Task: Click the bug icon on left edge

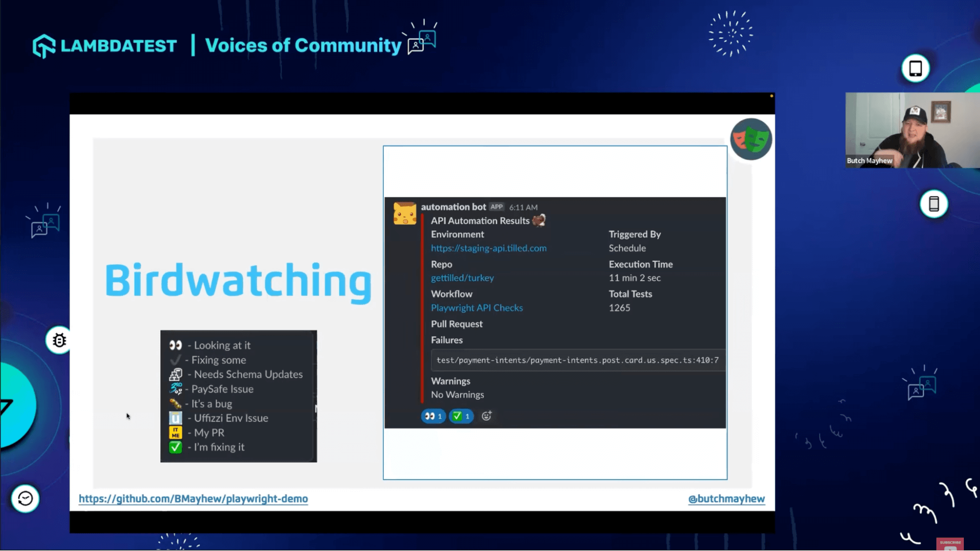Action: (x=59, y=340)
